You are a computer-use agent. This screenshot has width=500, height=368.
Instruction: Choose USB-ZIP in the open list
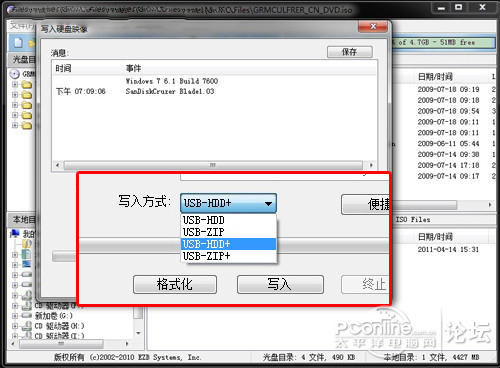[229, 232]
